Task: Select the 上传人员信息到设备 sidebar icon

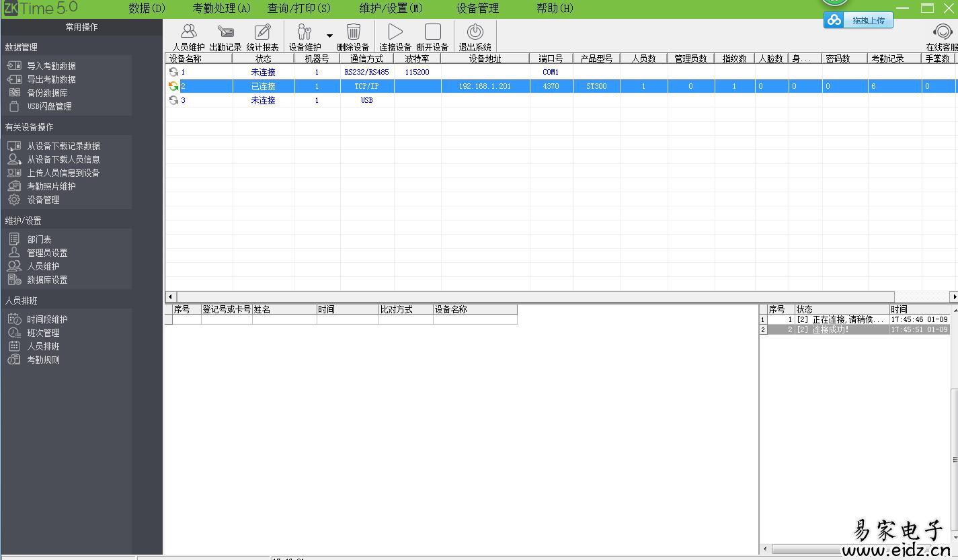Action: (14, 173)
